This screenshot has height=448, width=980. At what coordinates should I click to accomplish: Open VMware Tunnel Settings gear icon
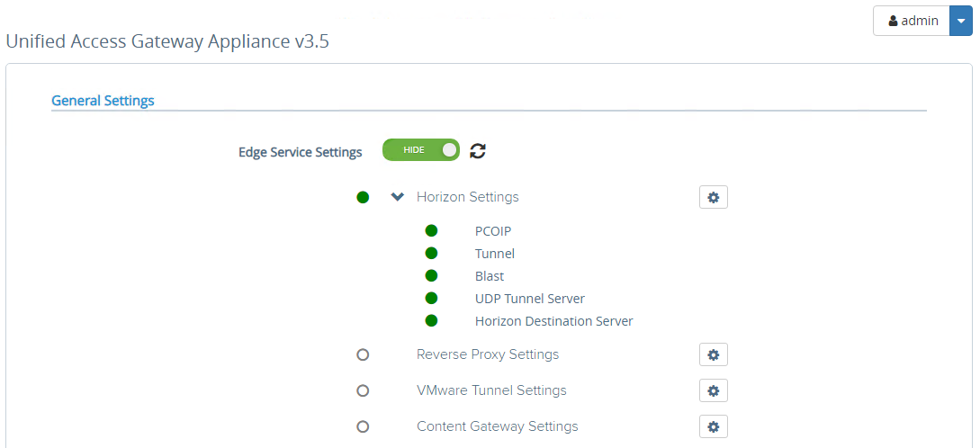click(x=713, y=390)
